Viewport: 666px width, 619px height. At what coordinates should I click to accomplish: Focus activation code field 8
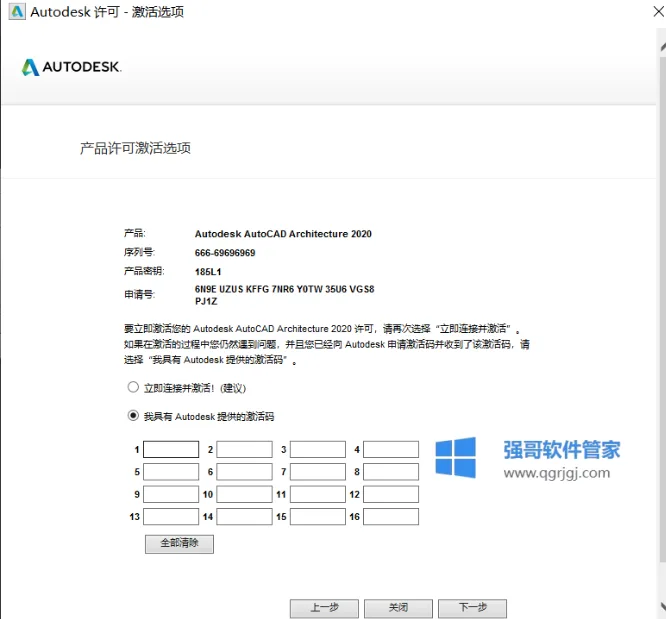(391, 472)
